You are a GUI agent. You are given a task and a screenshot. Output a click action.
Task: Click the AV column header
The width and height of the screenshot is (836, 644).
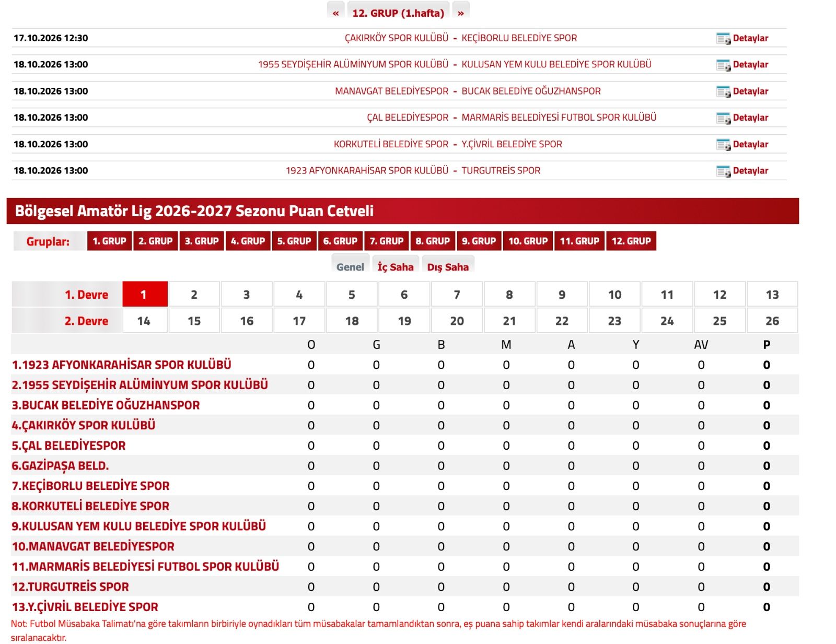click(x=701, y=345)
